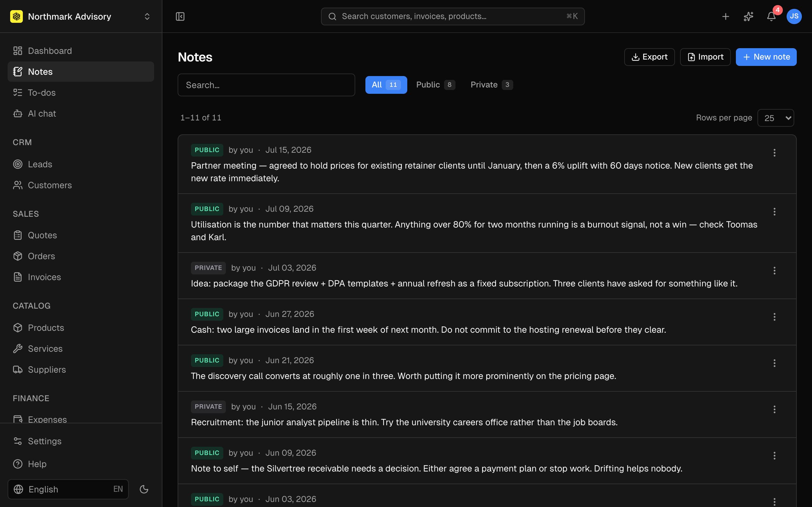
Task: Click the Import button
Action: pos(705,57)
